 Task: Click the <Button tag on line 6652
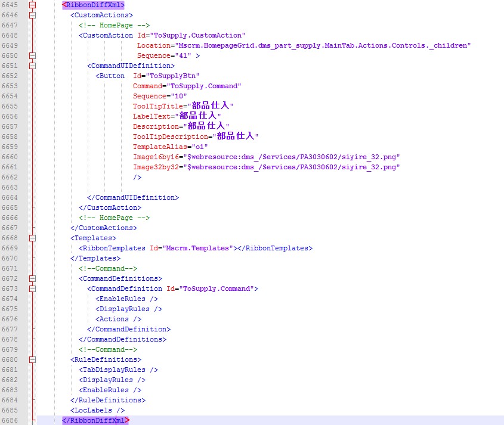[x=110, y=76]
